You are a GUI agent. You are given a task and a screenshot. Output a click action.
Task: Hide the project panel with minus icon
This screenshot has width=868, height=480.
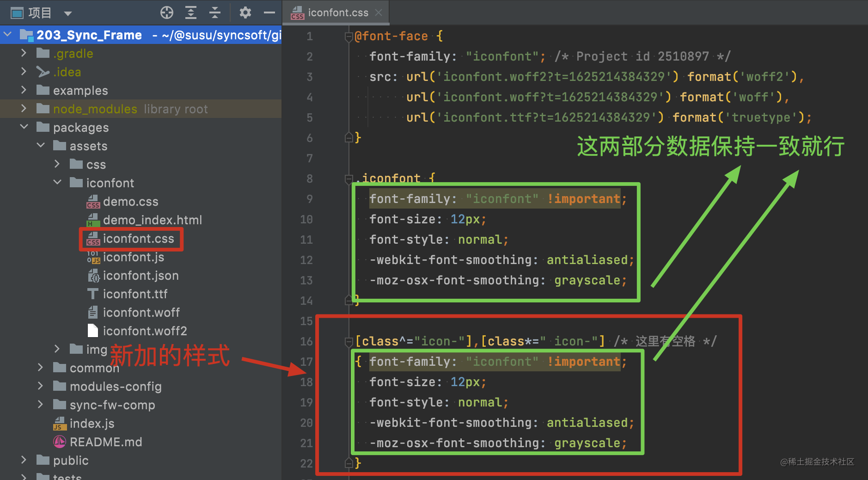269,12
